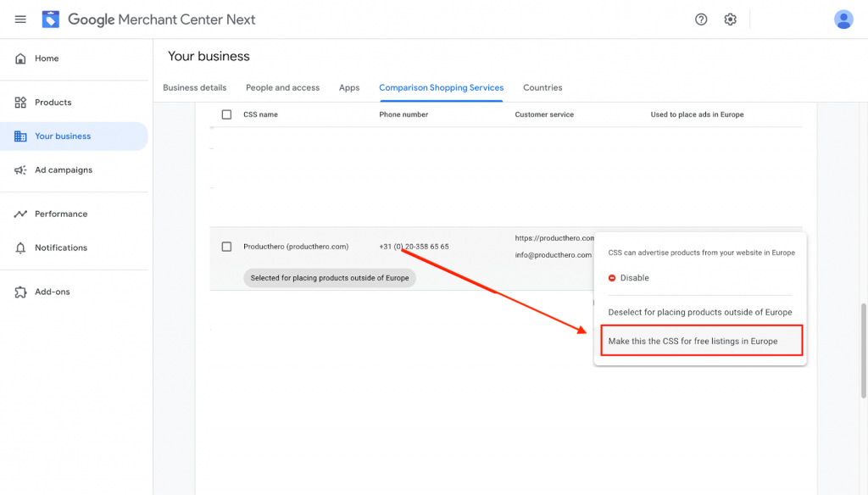
Task: Select Disable in the CSS popup menu
Action: click(628, 278)
